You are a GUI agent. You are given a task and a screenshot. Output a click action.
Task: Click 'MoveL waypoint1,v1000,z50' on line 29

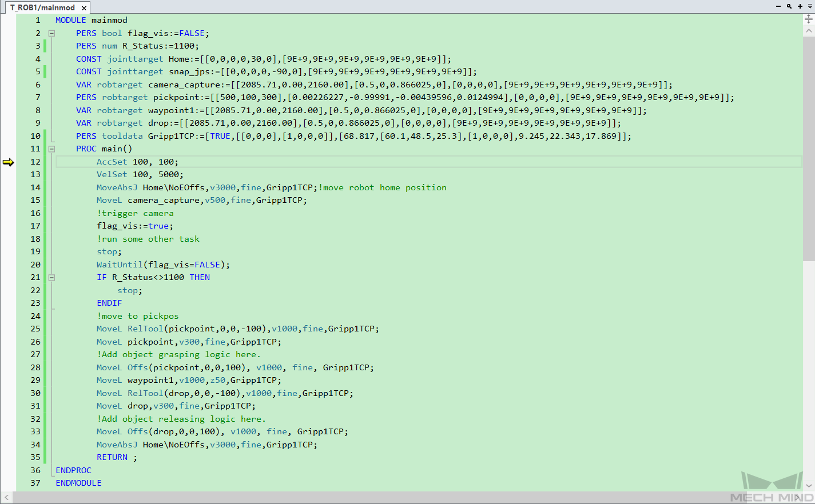(161, 380)
